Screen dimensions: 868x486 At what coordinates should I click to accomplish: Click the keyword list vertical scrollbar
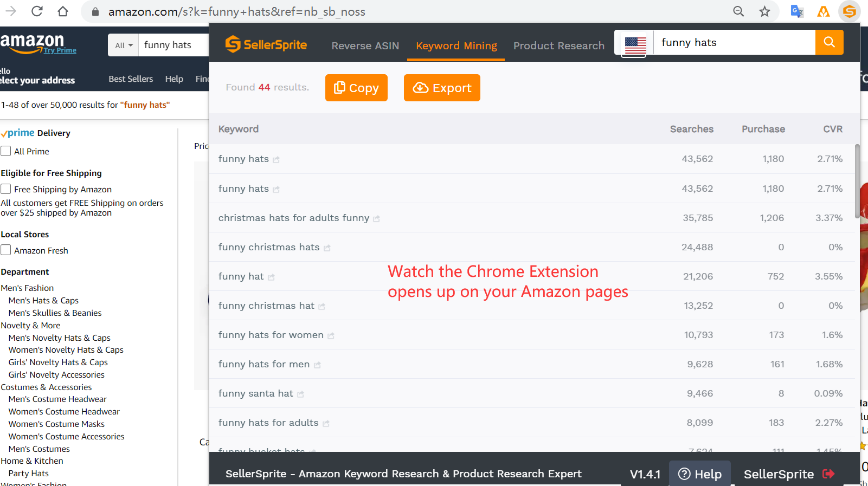857,182
